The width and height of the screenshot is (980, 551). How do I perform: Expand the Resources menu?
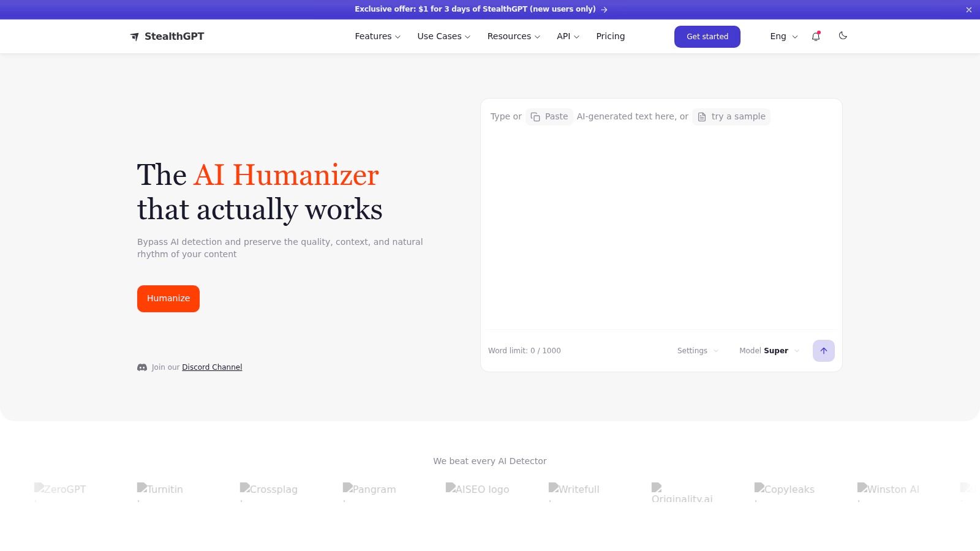514,36
